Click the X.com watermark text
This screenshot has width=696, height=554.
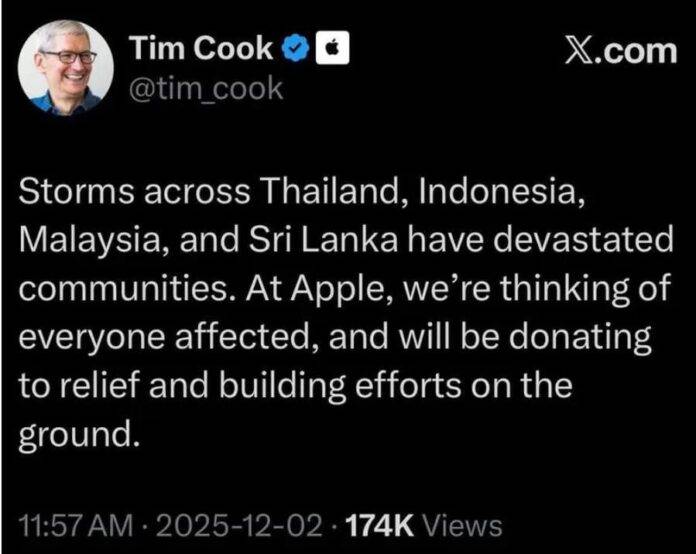pyautogui.click(x=621, y=51)
